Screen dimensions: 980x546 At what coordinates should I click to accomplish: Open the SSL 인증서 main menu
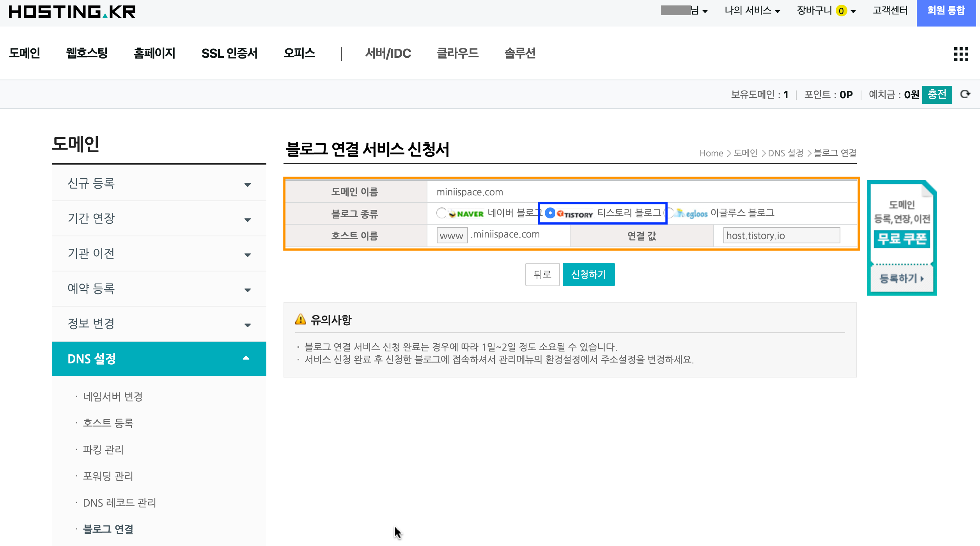(229, 53)
